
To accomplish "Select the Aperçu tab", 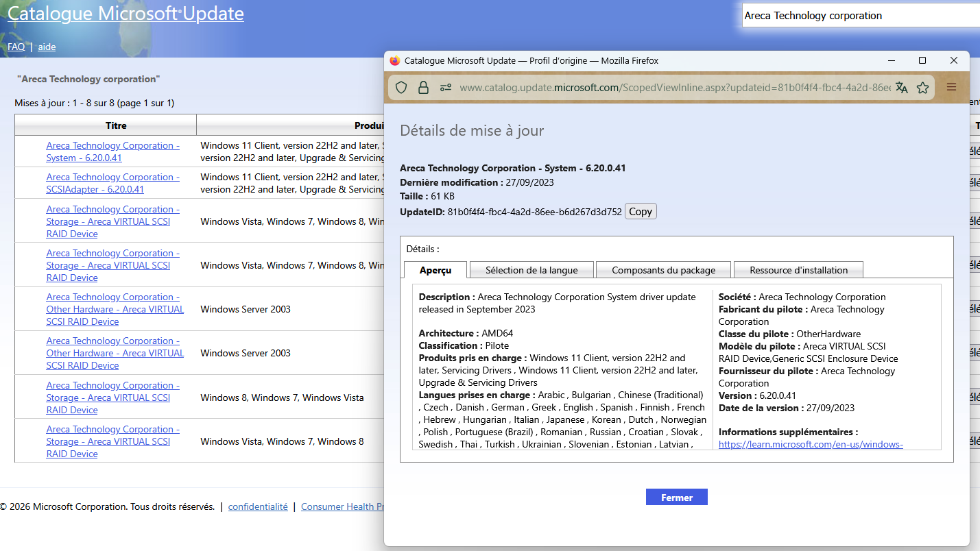I will coord(435,270).
